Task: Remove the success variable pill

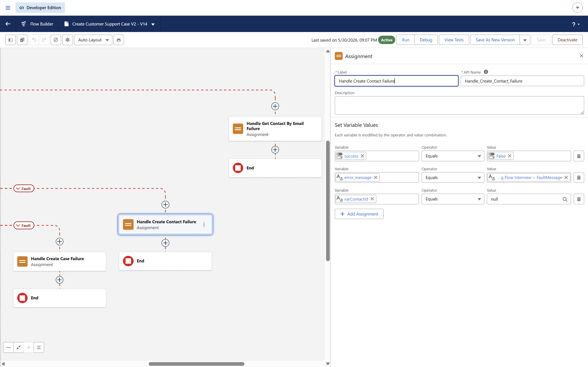Action: coord(362,156)
